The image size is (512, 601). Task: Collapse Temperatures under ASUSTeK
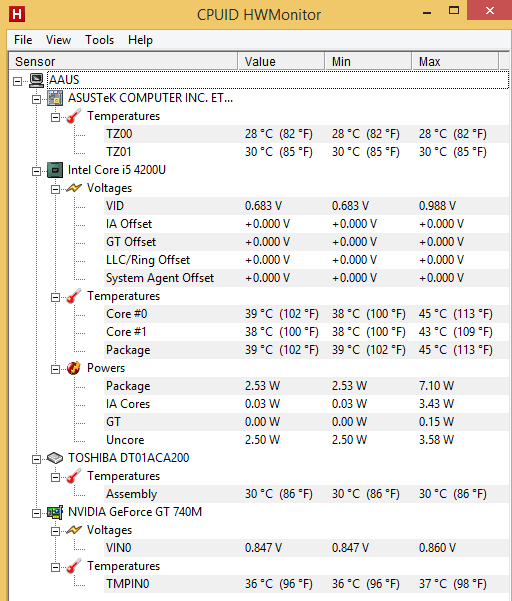(x=56, y=117)
